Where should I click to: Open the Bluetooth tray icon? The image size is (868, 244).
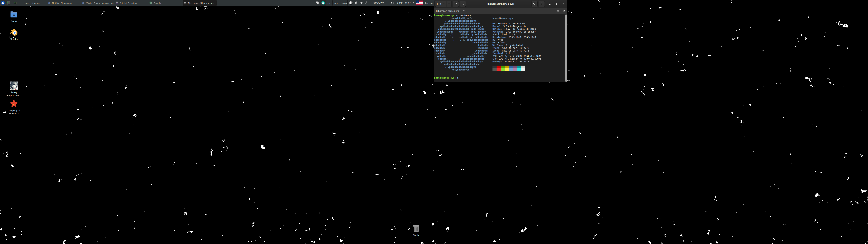point(356,3)
